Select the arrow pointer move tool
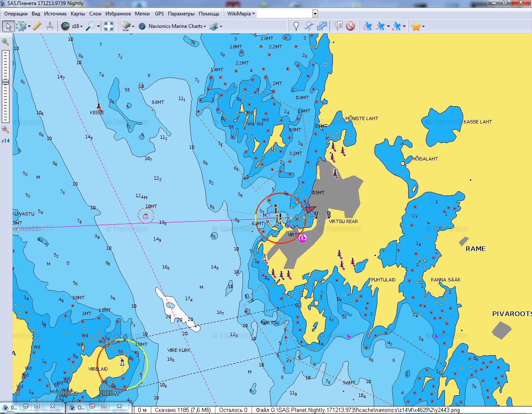Screen dimensions: 532x414 point(8,26)
